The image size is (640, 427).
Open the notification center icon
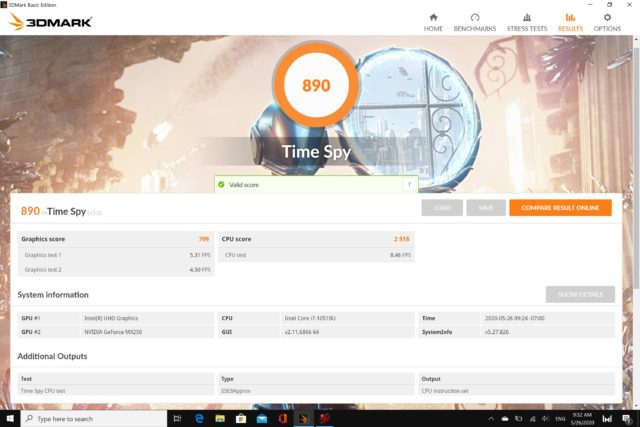coord(626,419)
